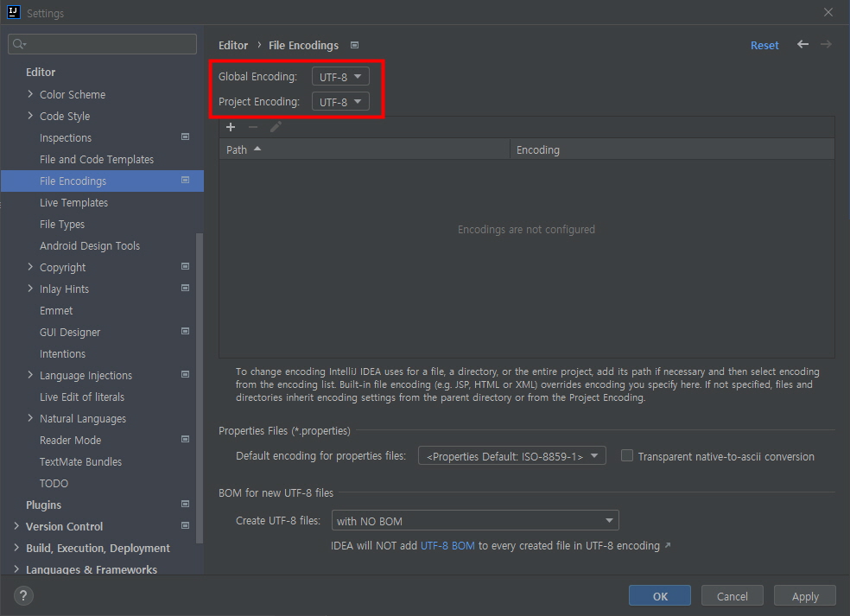
Task: Select File and Code Templates item
Action: click(x=97, y=160)
